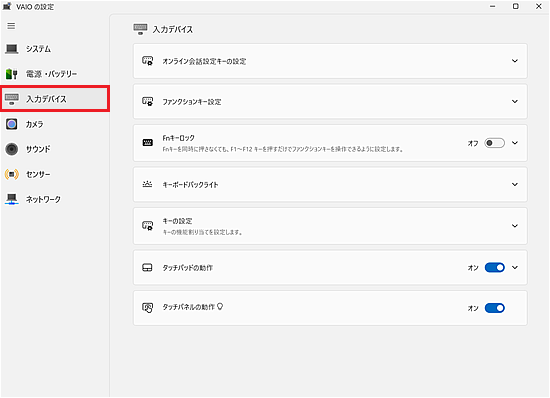Expand キーボードバックライト chevron
Viewport: 550px width, 398px height.
[x=515, y=184]
